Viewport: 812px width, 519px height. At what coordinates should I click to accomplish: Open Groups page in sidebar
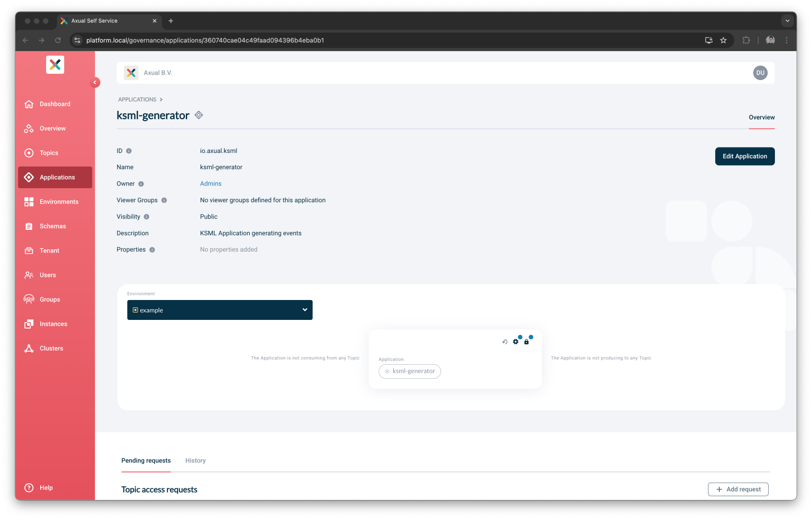click(x=55, y=300)
